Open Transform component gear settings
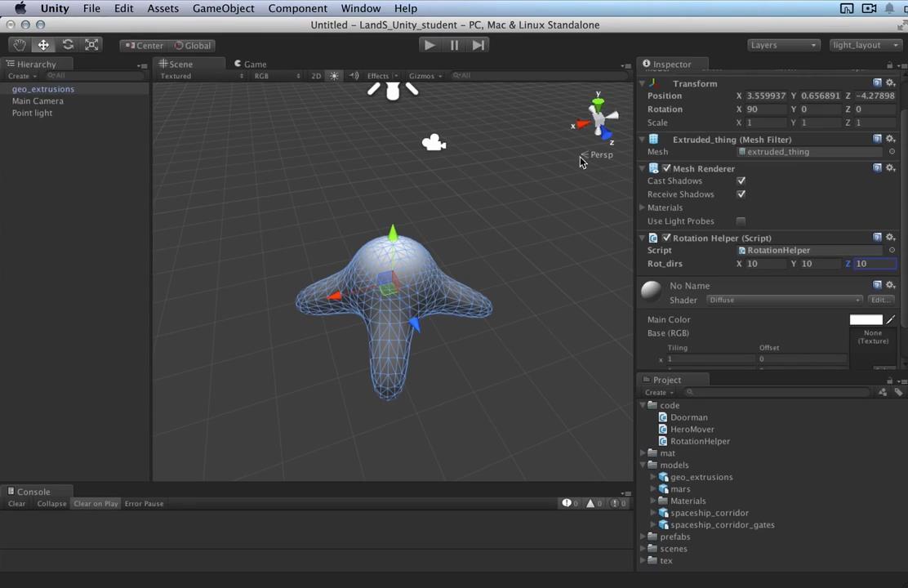908x588 pixels. pos(891,83)
